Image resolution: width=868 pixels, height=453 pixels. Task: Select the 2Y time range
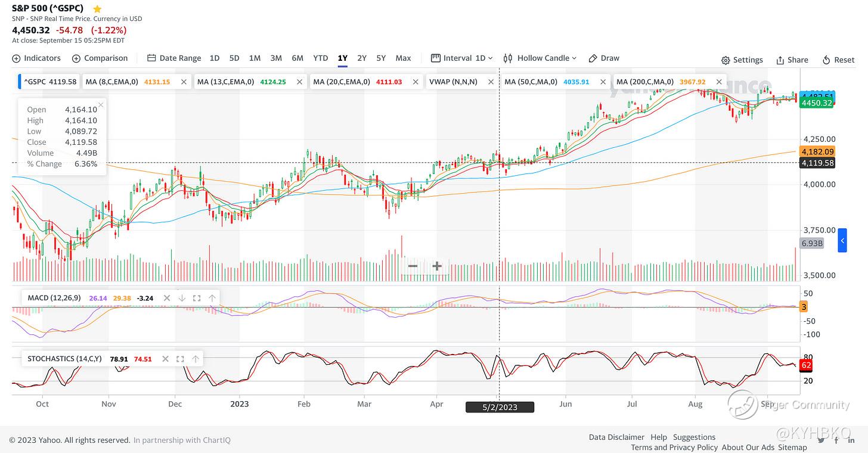(x=362, y=58)
